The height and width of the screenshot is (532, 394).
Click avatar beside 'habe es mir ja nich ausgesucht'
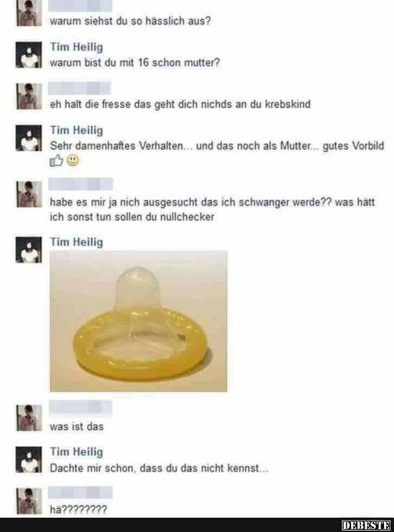[29, 194]
